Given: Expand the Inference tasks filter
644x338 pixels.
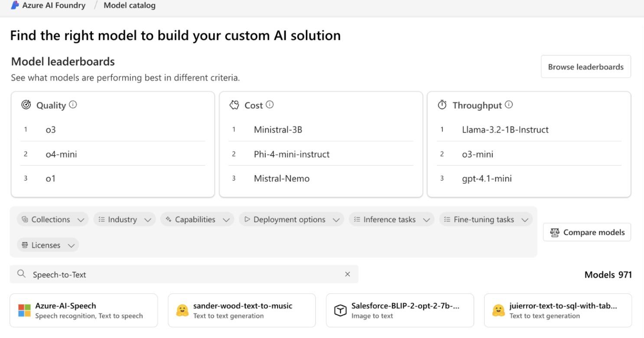Looking at the screenshot, I should [x=390, y=219].
